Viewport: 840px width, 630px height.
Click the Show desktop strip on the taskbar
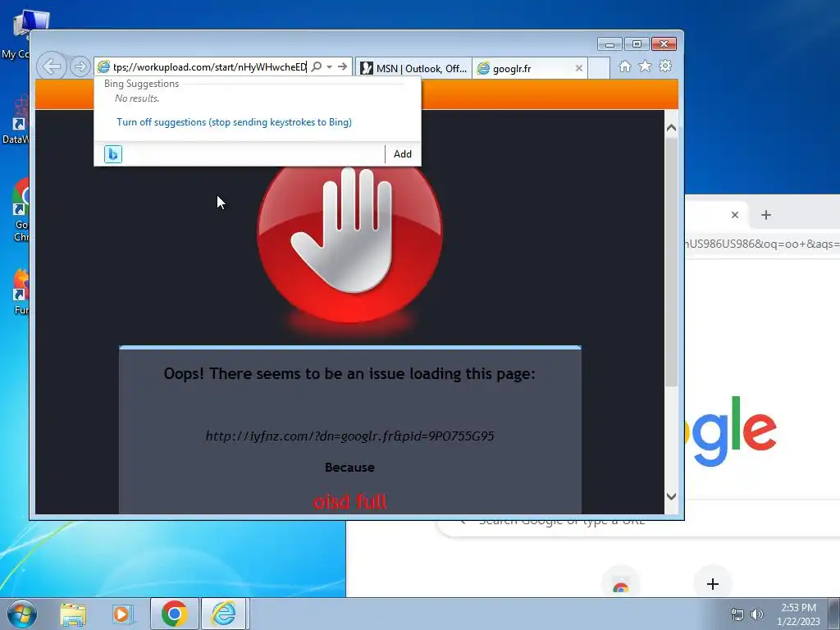click(x=834, y=614)
